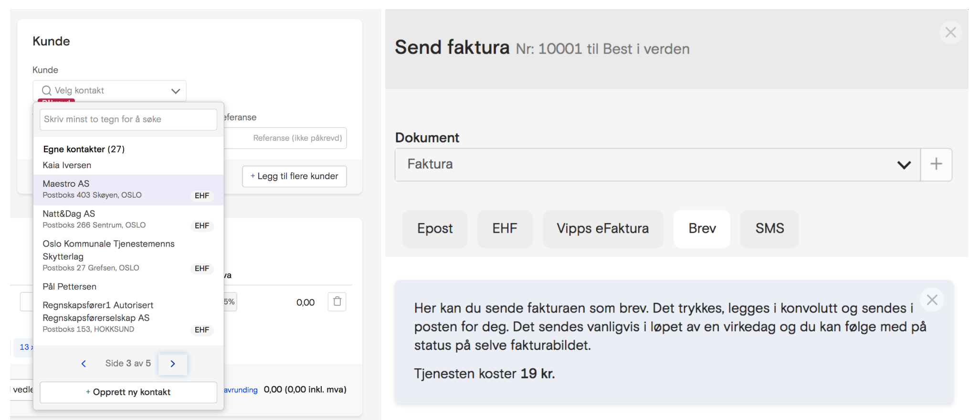Close the Send faktura dialog
Screen dimensions: 980x420
click(950, 32)
